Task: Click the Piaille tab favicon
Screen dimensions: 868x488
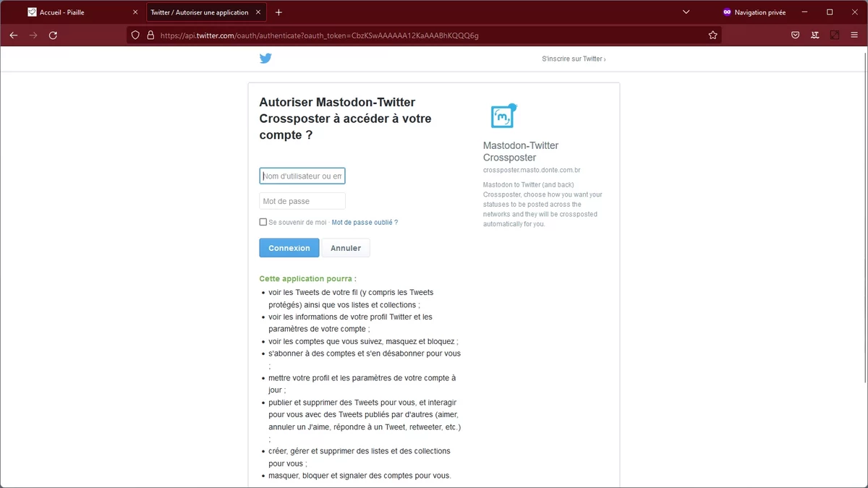Action: pos(32,12)
